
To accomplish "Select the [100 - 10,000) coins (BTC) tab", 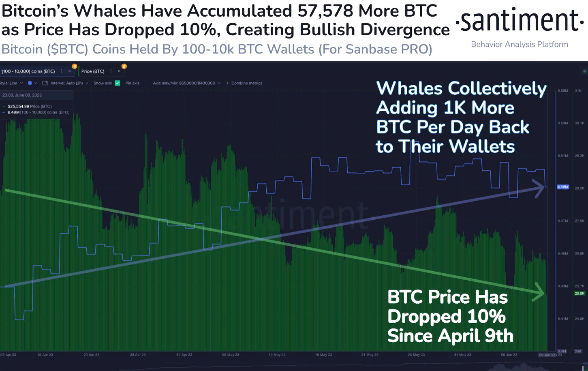I will click(28, 71).
